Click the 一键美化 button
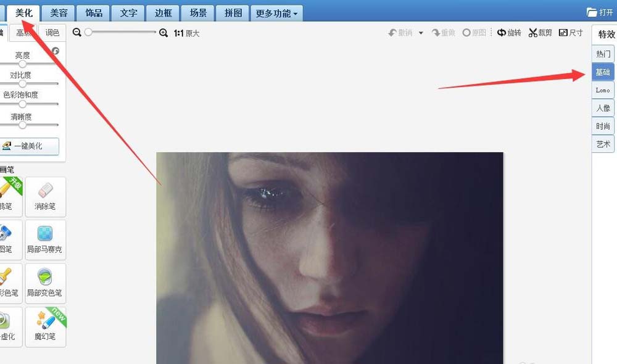617x364 pixels. [29, 146]
